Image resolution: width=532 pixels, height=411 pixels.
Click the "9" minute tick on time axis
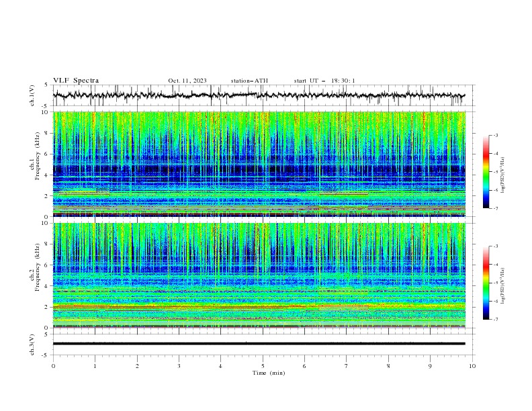coord(430,366)
